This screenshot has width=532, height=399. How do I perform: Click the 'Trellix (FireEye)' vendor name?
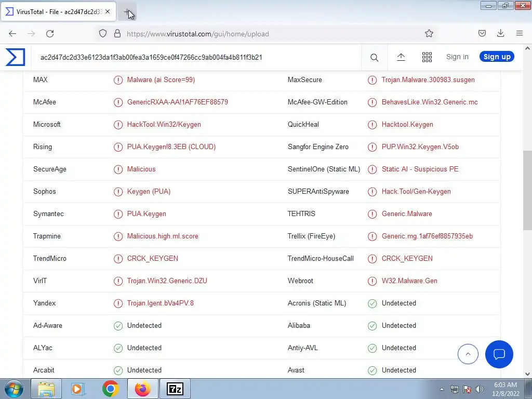click(311, 236)
